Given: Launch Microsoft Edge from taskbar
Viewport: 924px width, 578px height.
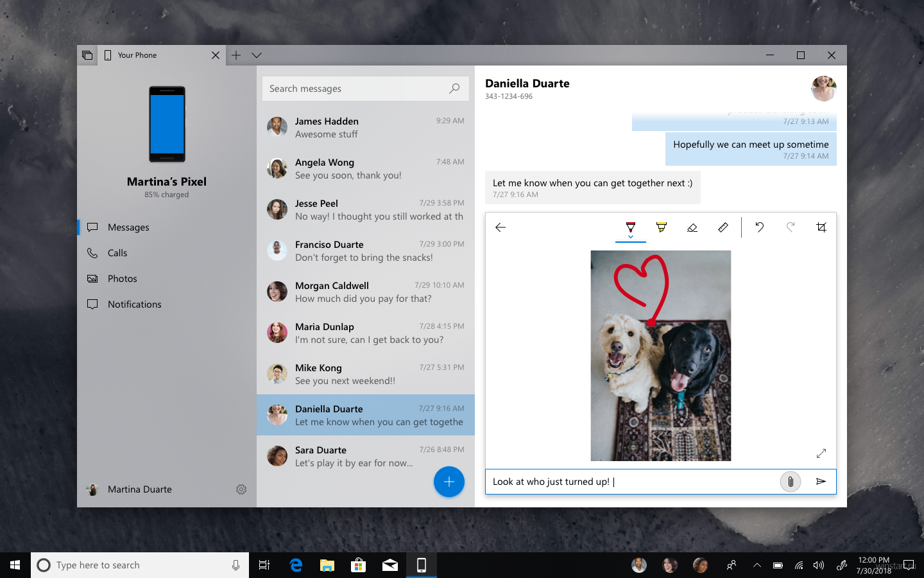Looking at the screenshot, I should click(x=296, y=565).
